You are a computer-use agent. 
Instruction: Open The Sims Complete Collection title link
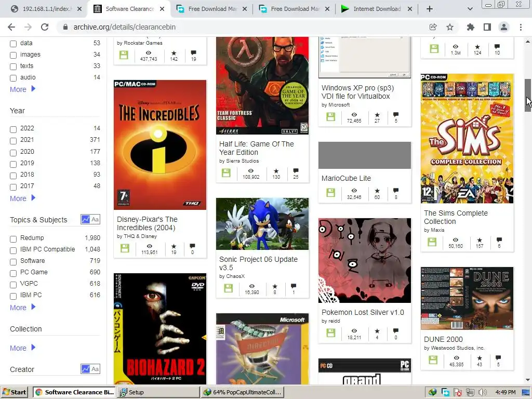[456, 217]
